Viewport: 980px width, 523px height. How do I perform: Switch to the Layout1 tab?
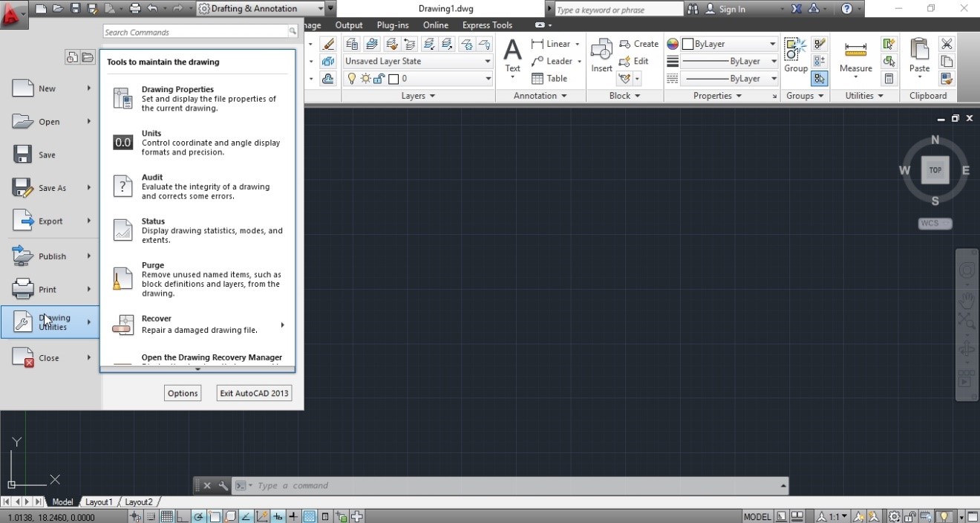click(x=99, y=501)
